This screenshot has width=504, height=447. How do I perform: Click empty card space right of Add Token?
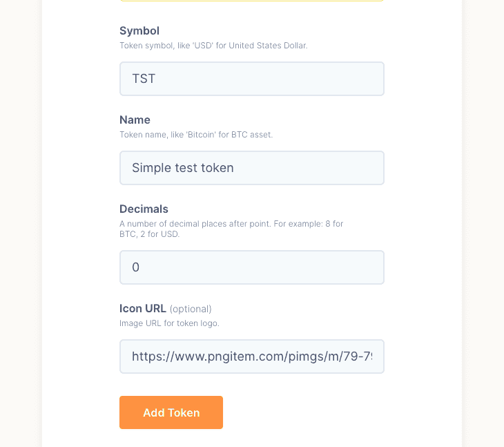(x=331, y=412)
